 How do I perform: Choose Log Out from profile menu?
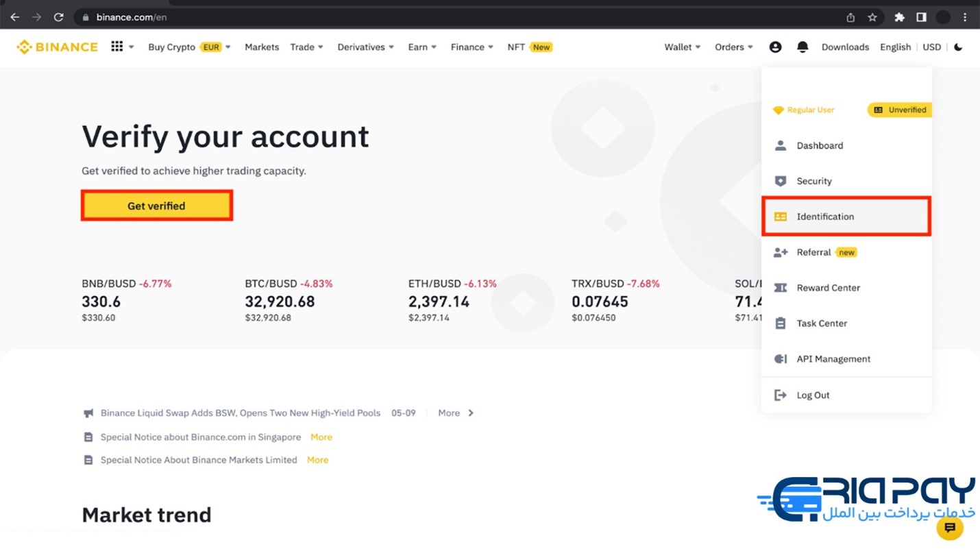[846, 395]
